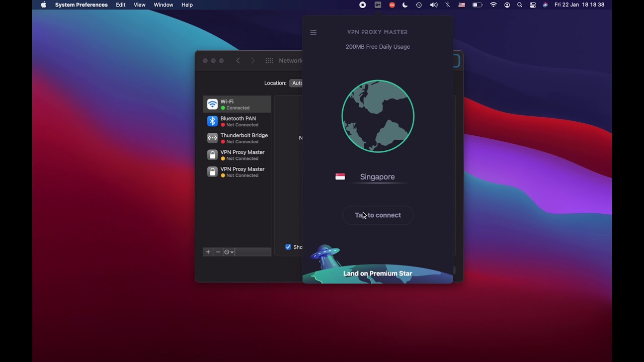Select Wi-Fi in the Network service list
The image size is (644, 362).
(x=237, y=104)
